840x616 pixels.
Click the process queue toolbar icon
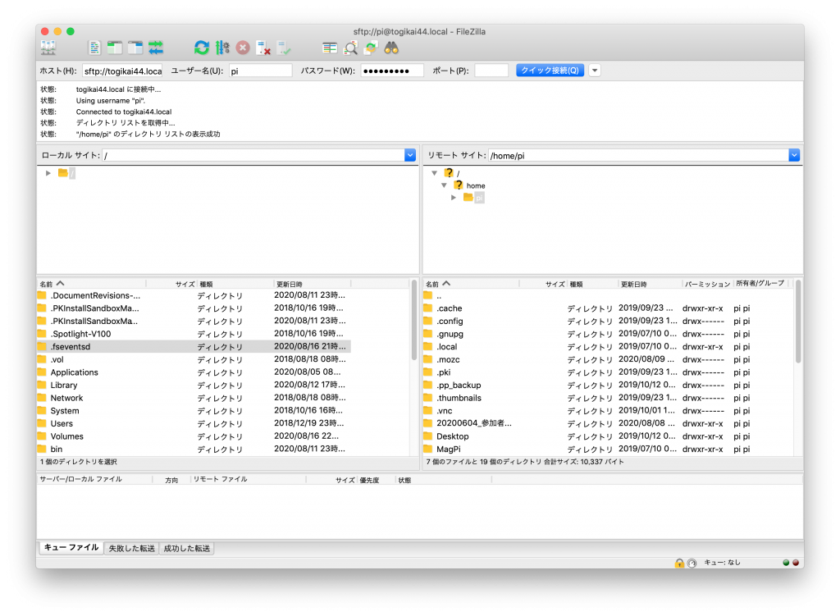click(222, 48)
